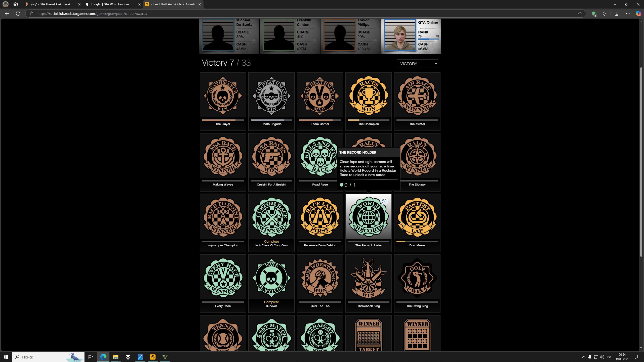
Task: Open In A Class Of Your Own badge
Action: (x=271, y=217)
